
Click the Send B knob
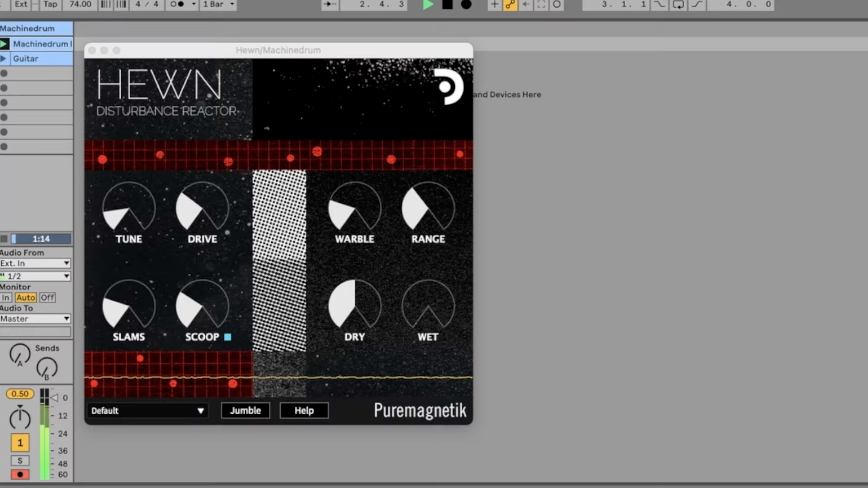click(47, 368)
